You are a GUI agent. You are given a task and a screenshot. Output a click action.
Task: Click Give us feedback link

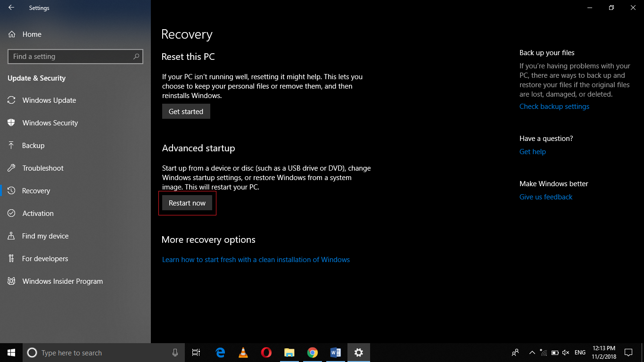(x=546, y=197)
